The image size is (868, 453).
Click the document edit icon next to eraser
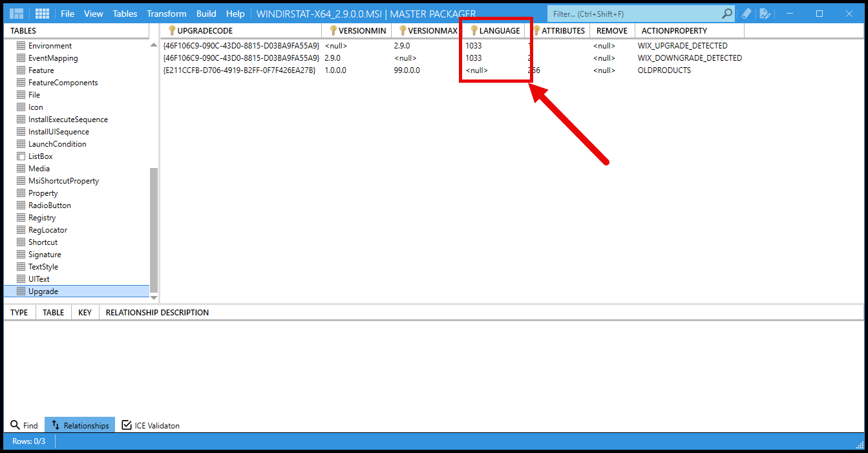765,13
